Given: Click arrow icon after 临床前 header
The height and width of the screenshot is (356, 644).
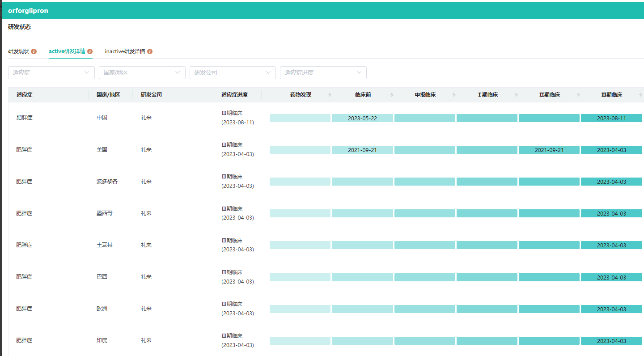Looking at the screenshot, I should pos(392,95).
